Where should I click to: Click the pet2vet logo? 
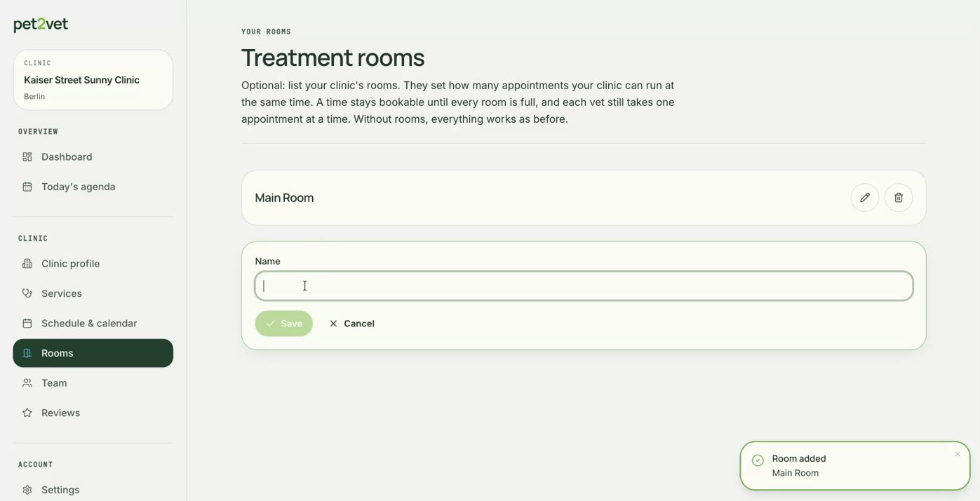41,25
